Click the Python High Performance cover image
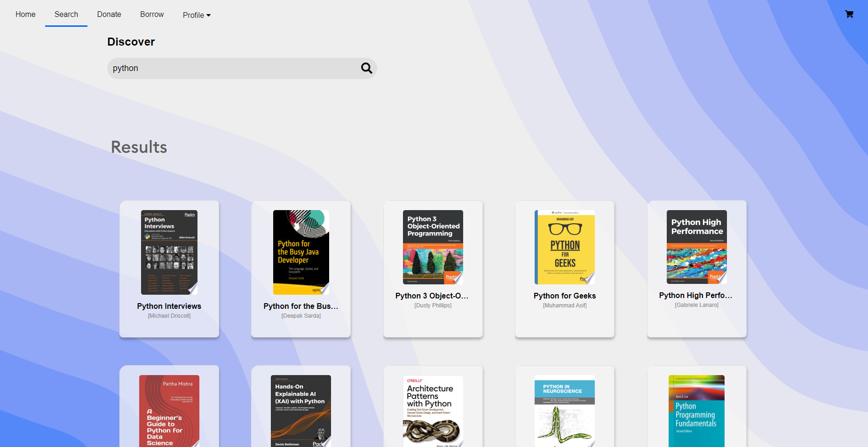Screen dimensions: 868x447 pos(696,247)
